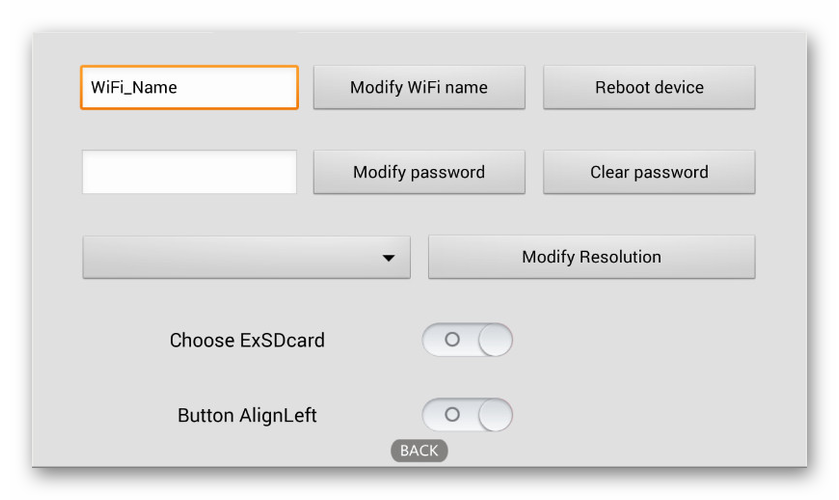Toggle the Button AlignLeft switch
The width and height of the screenshot is (839, 500).
[x=467, y=415]
